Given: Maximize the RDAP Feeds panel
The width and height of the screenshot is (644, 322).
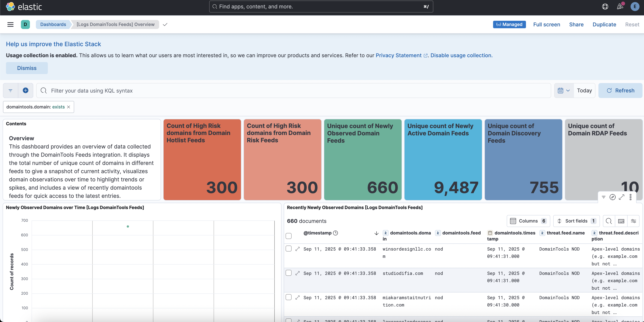Looking at the screenshot, I should tap(622, 197).
